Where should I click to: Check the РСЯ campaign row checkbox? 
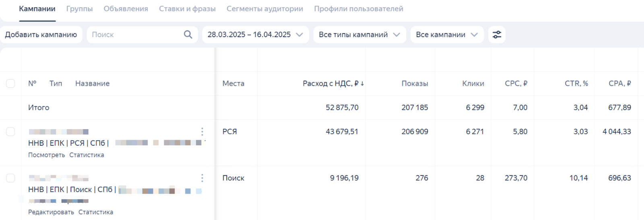coord(10,132)
